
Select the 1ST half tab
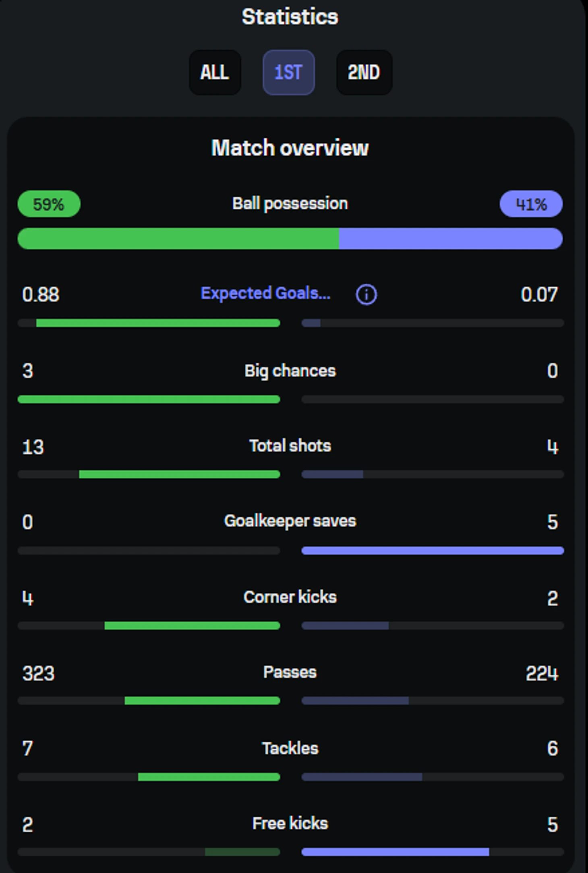pyautogui.click(x=288, y=72)
